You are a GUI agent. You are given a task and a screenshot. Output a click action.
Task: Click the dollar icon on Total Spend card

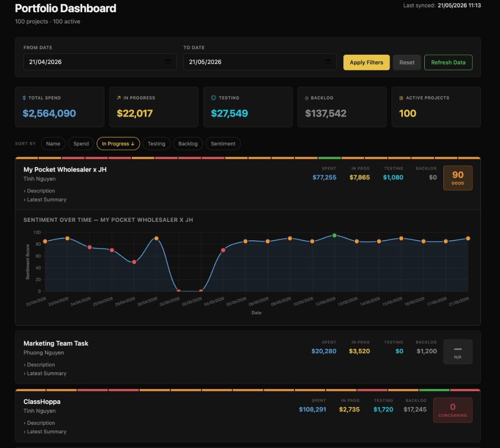point(24,98)
